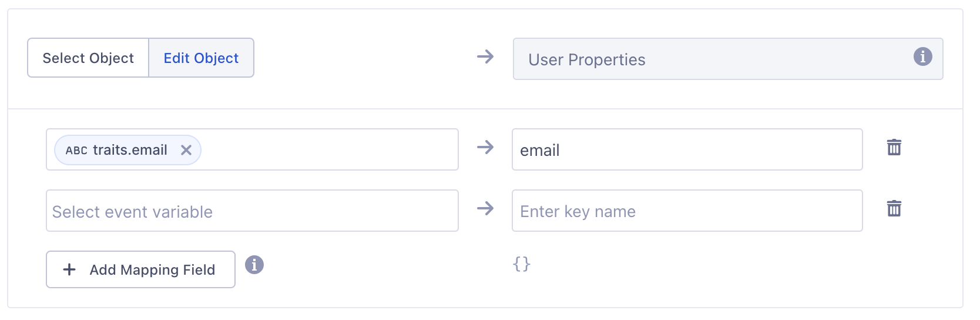Switch to the Select Object tab
This screenshot has width=980, height=320.
(x=88, y=58)
